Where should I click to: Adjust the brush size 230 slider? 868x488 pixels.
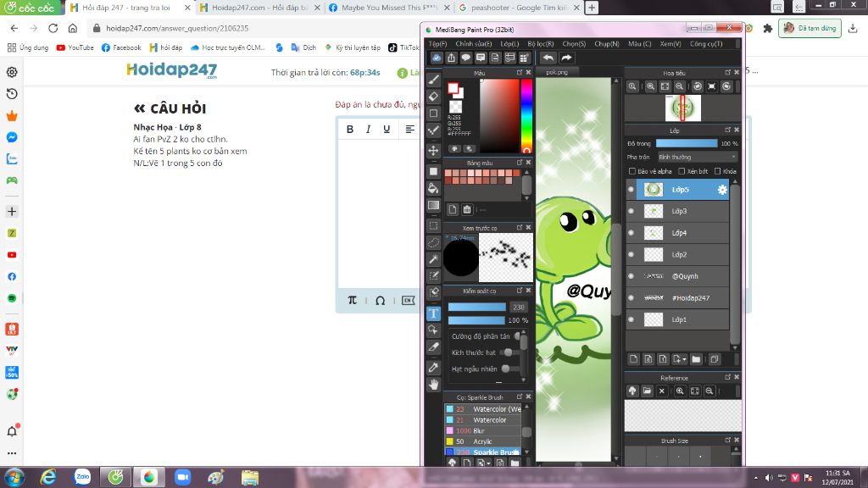[476, 307]
